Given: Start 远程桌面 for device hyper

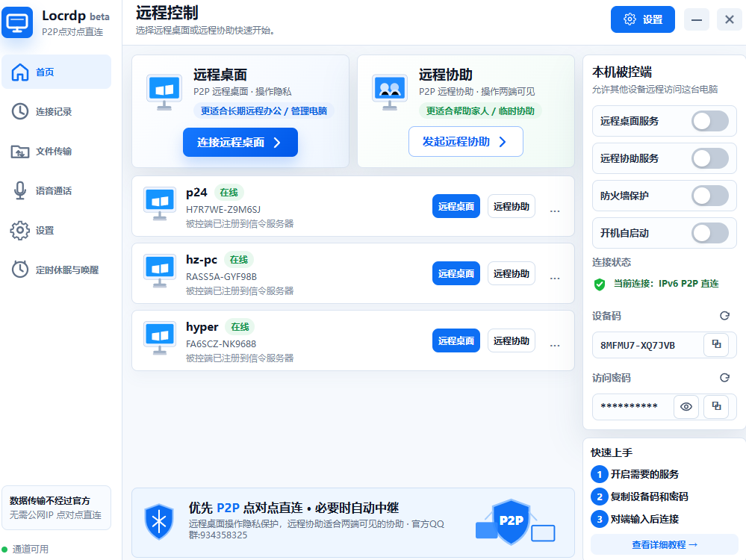Looking at the screenshot, I should tap(456, 340).
